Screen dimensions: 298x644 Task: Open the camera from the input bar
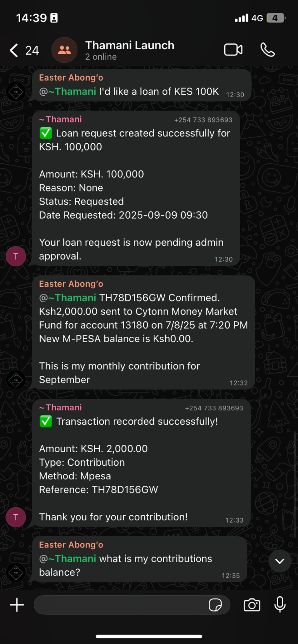coord(252,605)
